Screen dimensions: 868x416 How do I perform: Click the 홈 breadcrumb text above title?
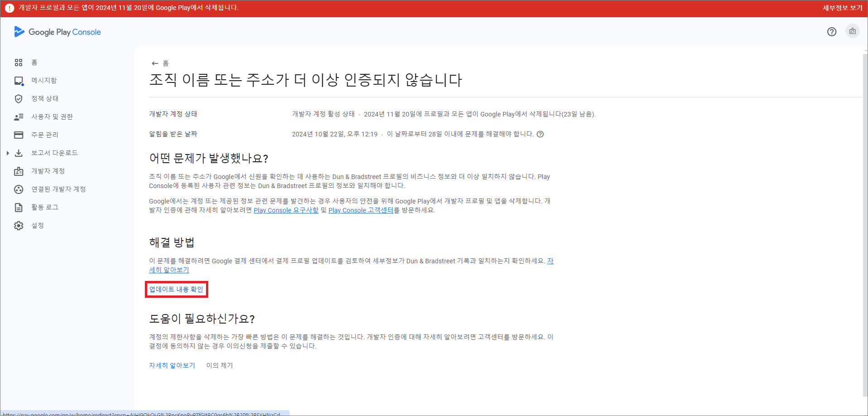coord(166,63)
